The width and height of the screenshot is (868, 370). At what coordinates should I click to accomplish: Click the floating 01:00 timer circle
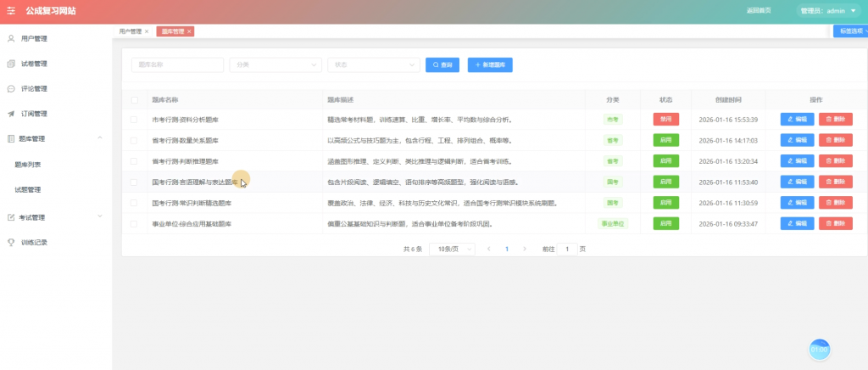click(820, 350)
